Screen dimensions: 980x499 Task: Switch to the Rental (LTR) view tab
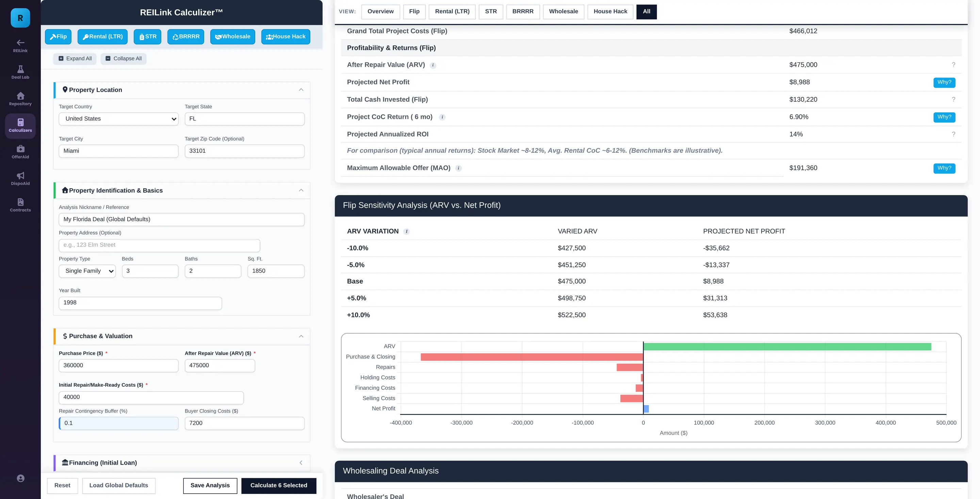point(452,12)
